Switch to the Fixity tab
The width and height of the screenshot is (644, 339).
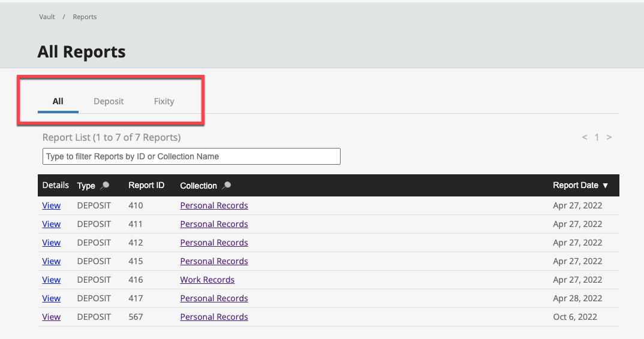click(164, 101)
